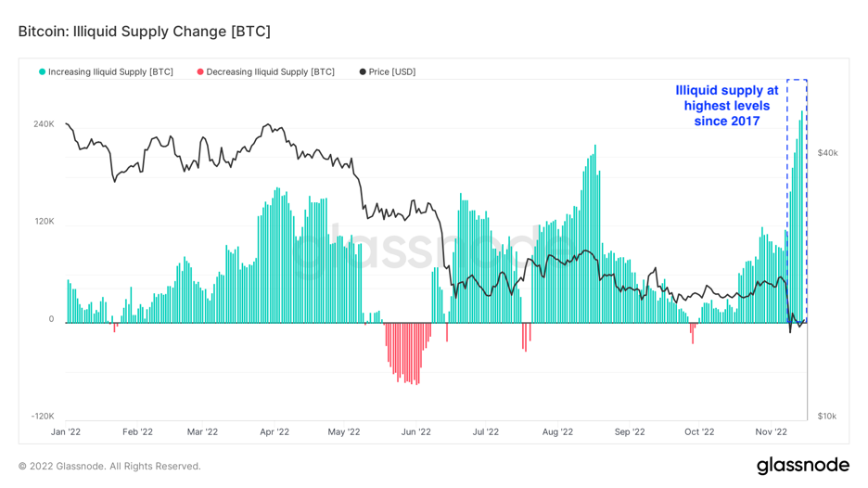868x488 pixels.
Task: Click the glassnode logo in the bottom right
Action: (x=802, y=466)
